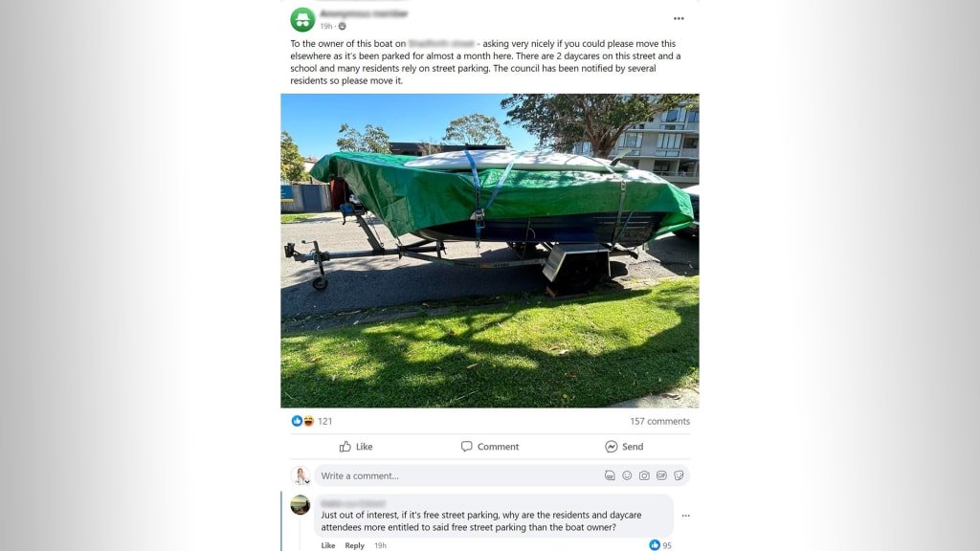980x551 pixels.
Task: Insert an avatar sticker in the comment
Action: pos(610,475)
